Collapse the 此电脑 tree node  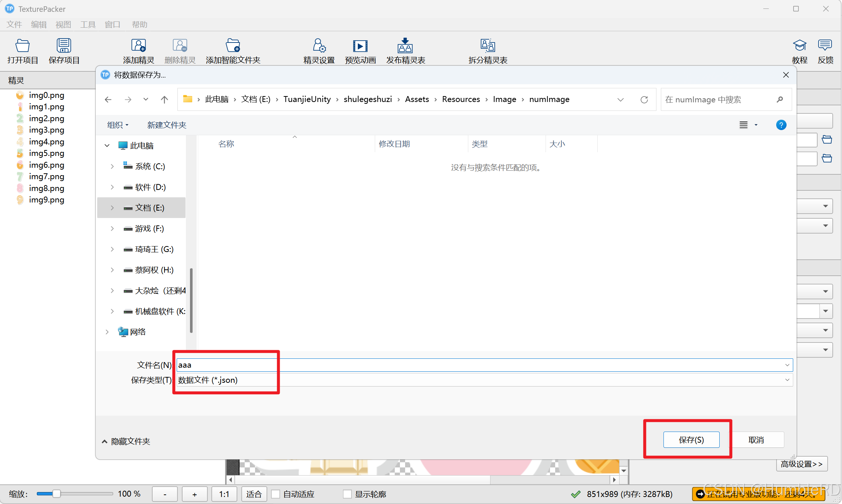tap(107, 146)
